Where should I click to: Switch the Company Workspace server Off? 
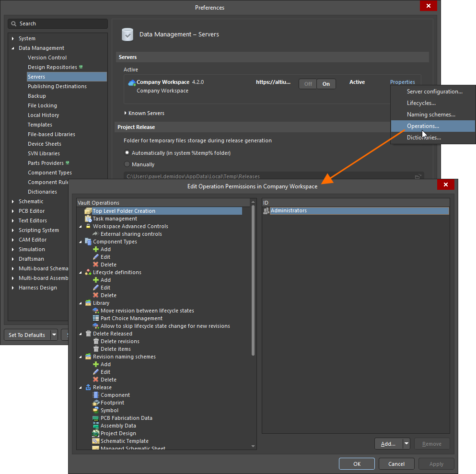[308, 84]
